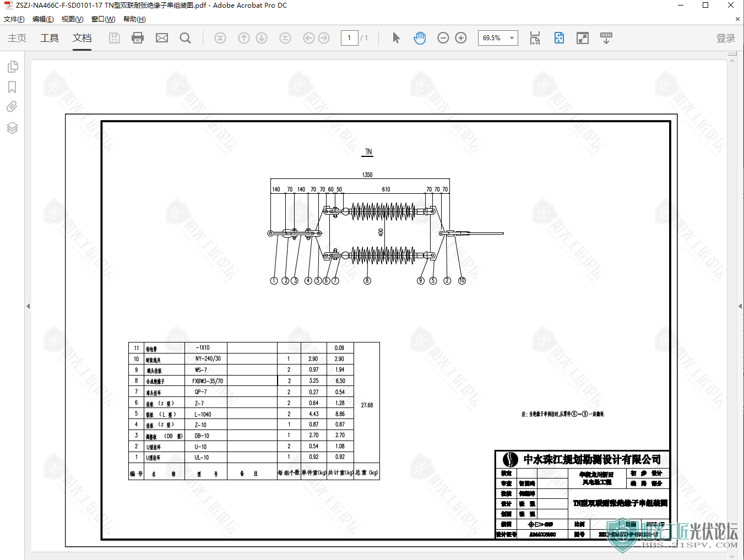Click company name 中水珠江规划勘测设计有限公司

click(x=592, y=459)
